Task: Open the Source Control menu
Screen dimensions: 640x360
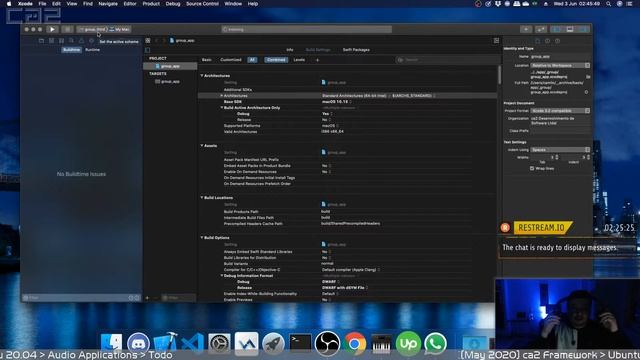Action: click(x=202, y=4)
